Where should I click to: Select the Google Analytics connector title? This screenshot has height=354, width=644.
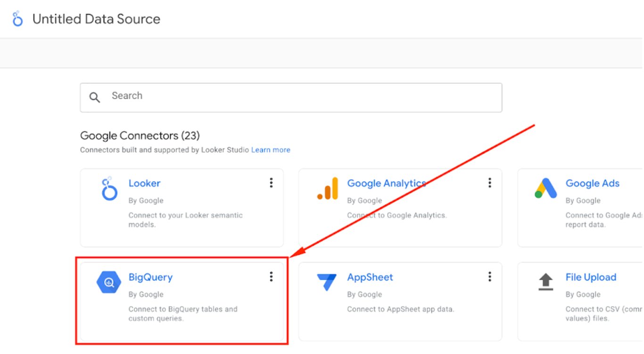click(x=387, y=183)
